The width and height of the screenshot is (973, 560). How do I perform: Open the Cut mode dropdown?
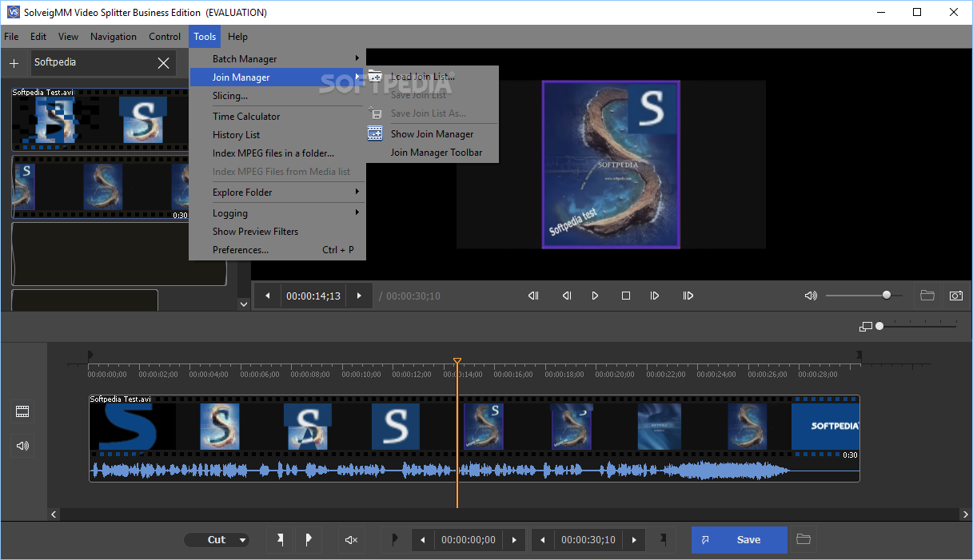[x=217, y=540]
